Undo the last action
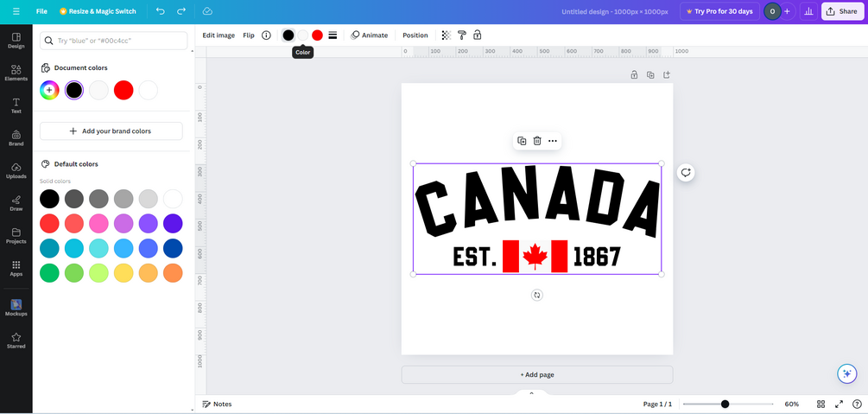 (x=161, y=11)
